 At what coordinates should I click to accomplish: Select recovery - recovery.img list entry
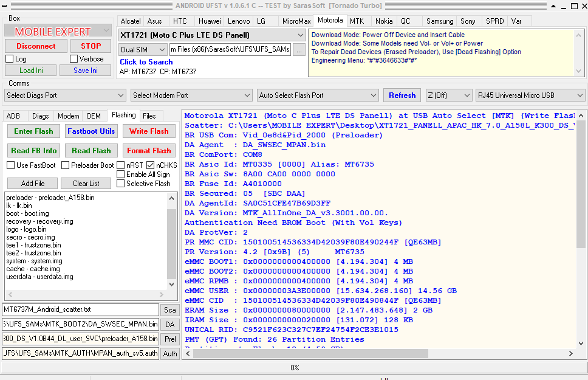click(x=39, y=221)
